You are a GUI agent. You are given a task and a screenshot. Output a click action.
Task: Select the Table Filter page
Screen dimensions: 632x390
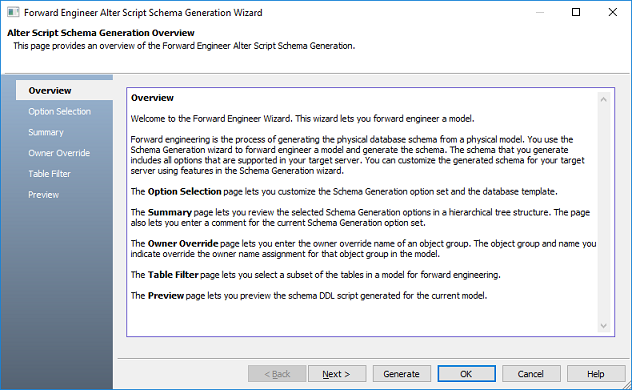[49, 174]
